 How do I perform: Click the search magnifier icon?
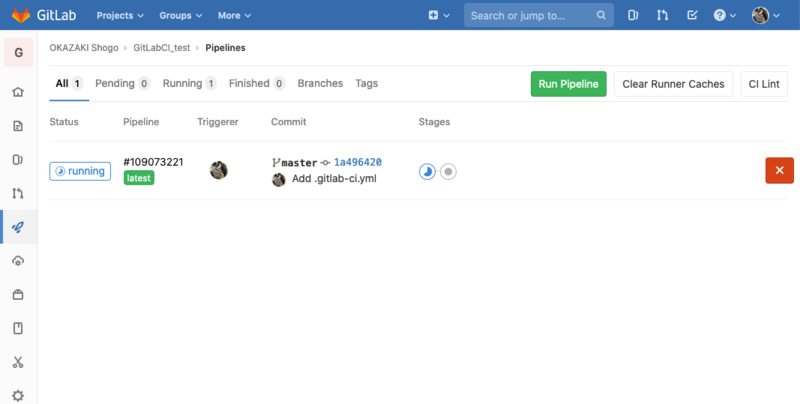[602, 15]
